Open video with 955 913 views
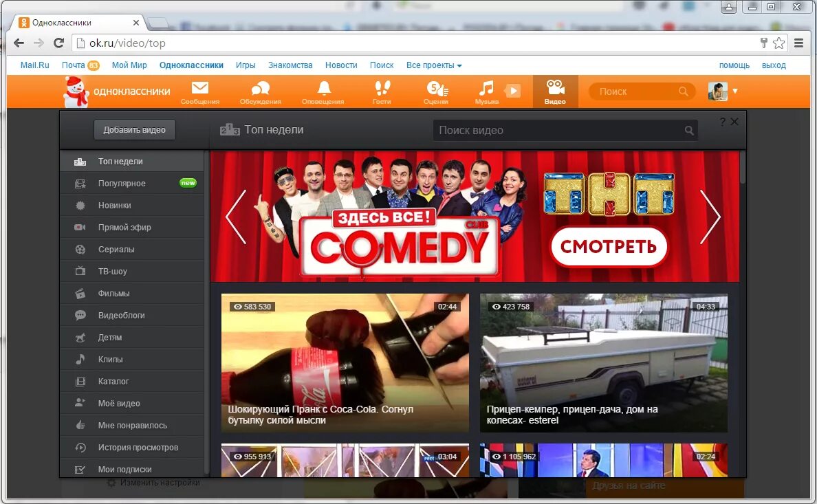Viewport: 817px width, 504px height. click(345, 460)
